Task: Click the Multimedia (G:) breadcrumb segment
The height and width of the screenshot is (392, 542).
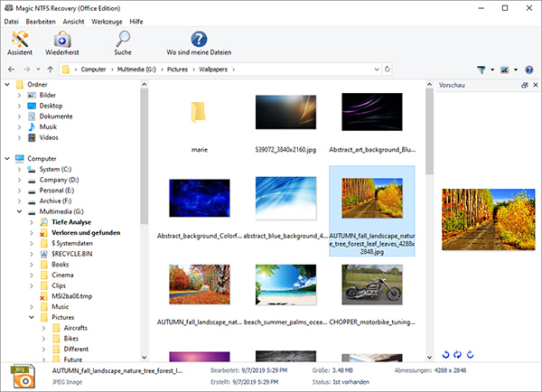Action: point(136,70)
